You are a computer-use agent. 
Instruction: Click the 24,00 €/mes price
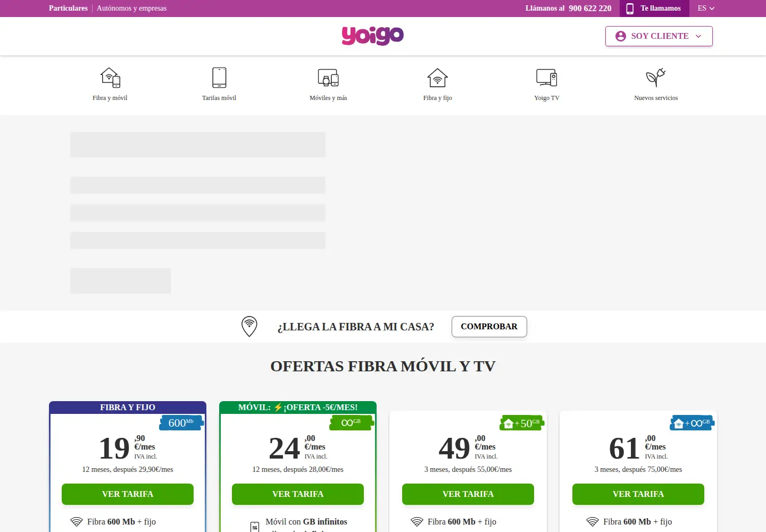[x=298, y=448]
